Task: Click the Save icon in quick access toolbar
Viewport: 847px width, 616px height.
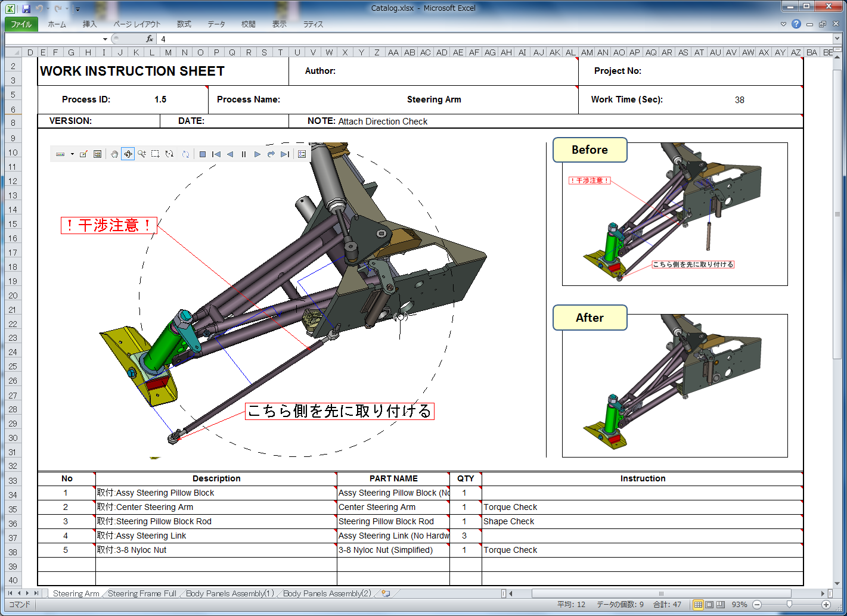Action: pyautogui.click(x=26, y=8)
